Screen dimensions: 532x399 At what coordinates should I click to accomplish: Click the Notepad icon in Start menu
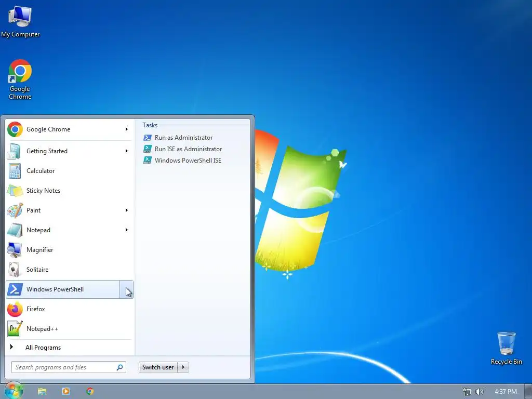tap(15, 230)
